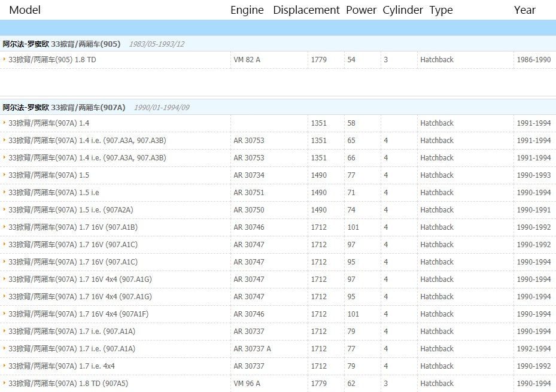Screen dimensions: 556x392
Task: Click the arrow icon beside the 907A 1.5 row with engine AR 30734
Action: (4, 175)
